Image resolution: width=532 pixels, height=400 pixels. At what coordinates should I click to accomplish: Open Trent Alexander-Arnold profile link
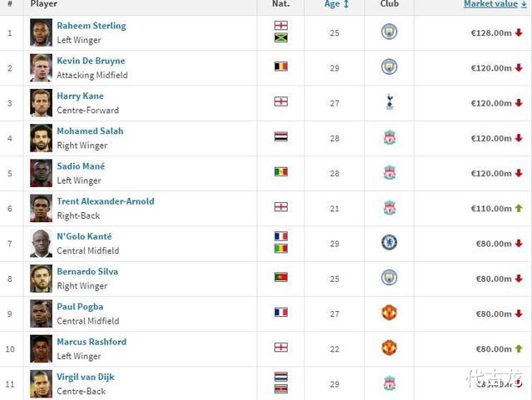(105, 201)
